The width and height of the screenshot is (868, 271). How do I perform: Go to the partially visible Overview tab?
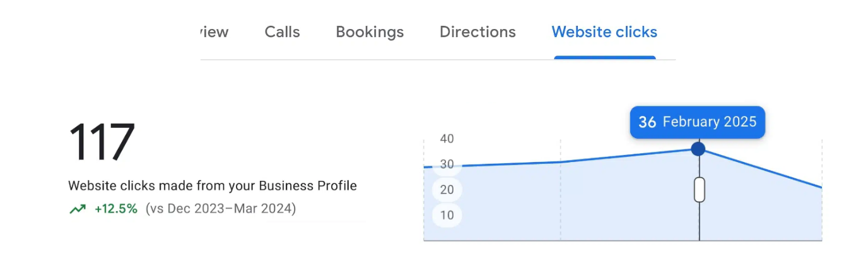(x=214, y=32)
